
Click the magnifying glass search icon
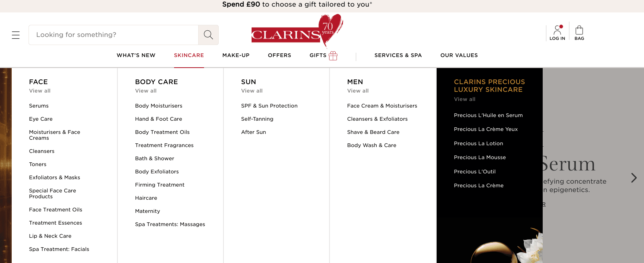(x=208, y=35)
